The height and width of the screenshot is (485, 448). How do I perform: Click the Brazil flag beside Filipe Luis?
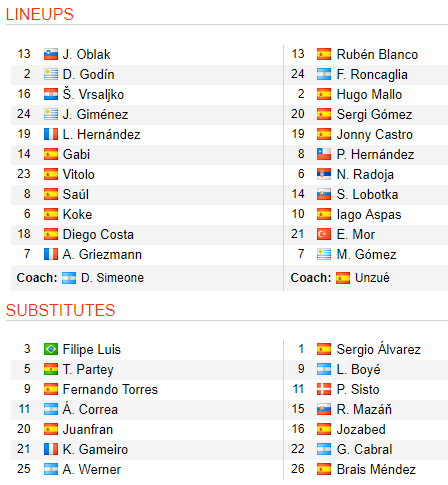tap(51, 349)
